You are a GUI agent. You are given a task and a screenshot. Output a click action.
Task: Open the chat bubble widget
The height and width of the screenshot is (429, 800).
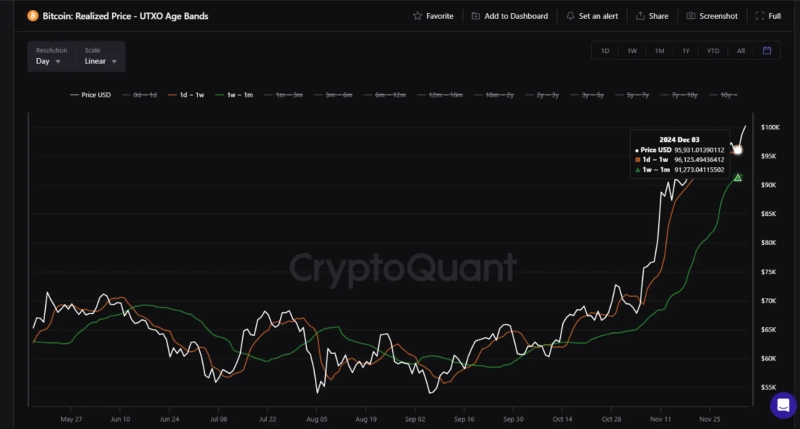click(783, 405)
